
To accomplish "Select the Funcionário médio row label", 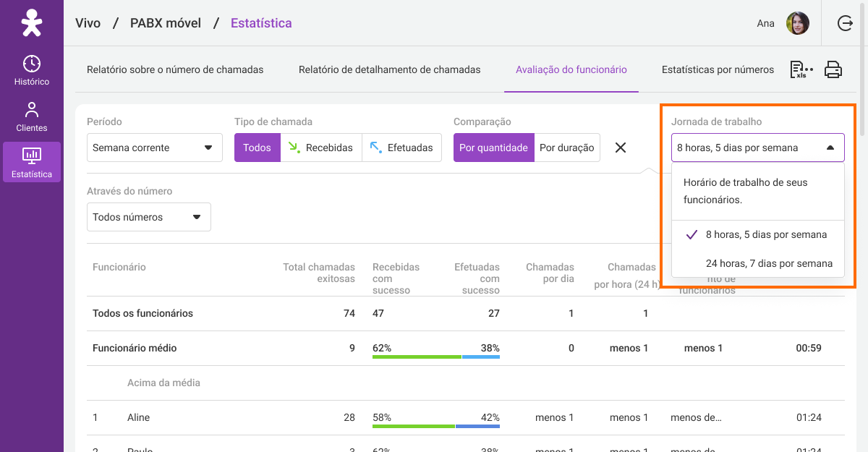I will point(135,348).
